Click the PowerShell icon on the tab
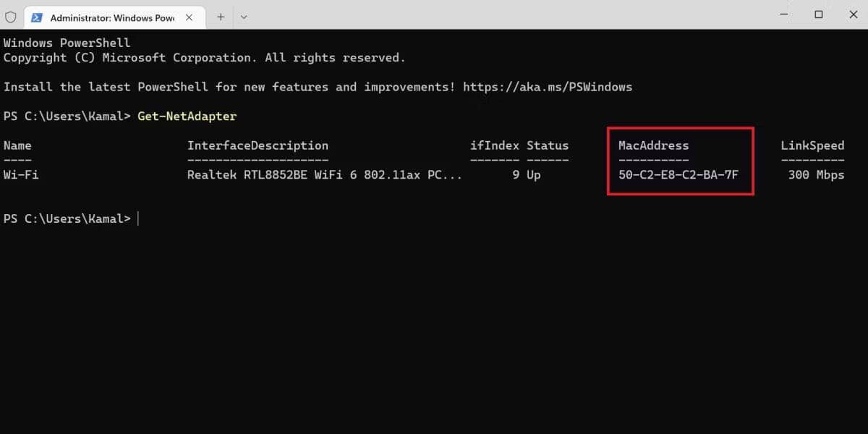 [36, 17]
